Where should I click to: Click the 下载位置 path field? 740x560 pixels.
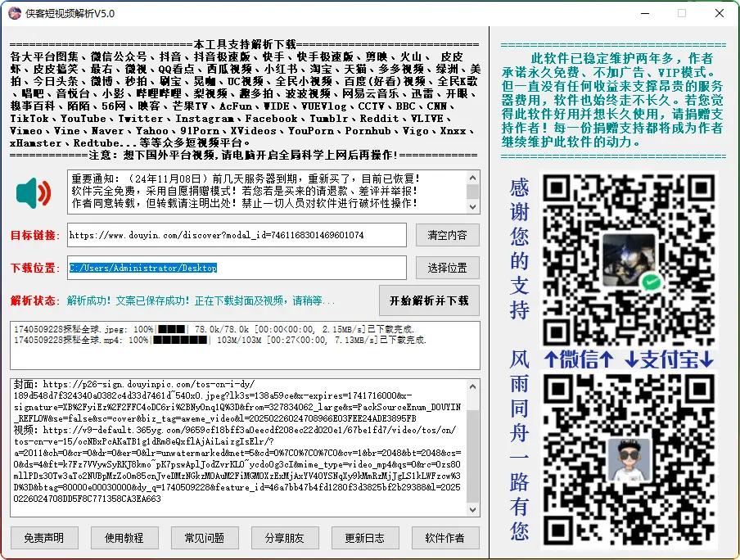click(237, 268)
